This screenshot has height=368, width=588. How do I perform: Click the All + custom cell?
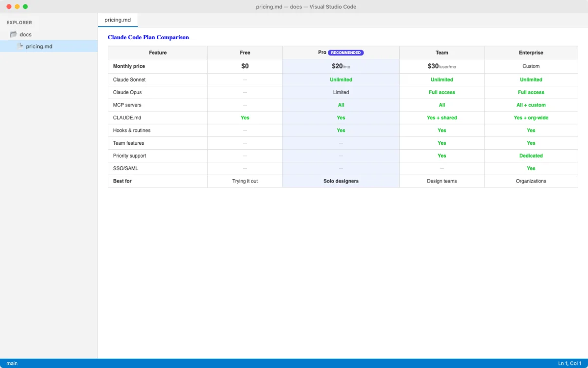pyautogui.click(x=531, y=105)
